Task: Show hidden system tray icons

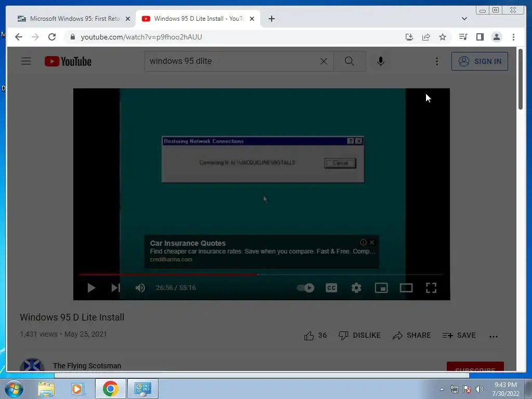Action: 442,390
